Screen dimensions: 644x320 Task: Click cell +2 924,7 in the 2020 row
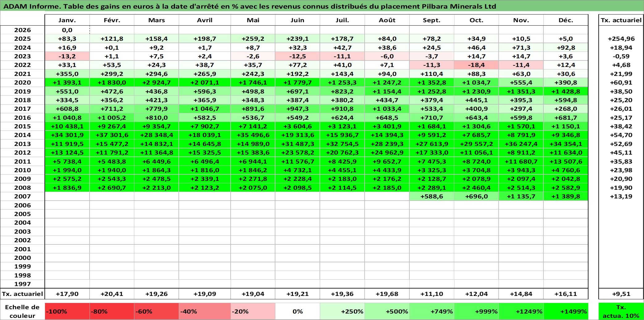pyautogui.click(x=157, y=82)
